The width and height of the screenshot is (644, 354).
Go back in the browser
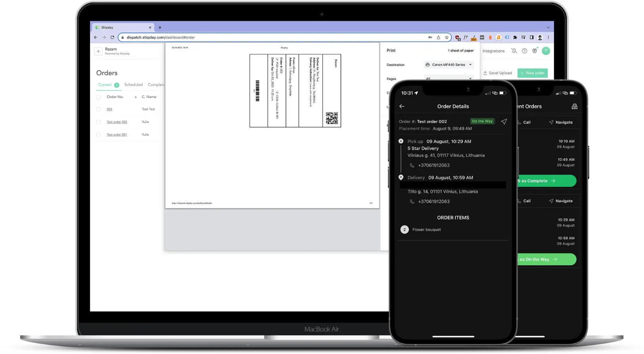96,37
